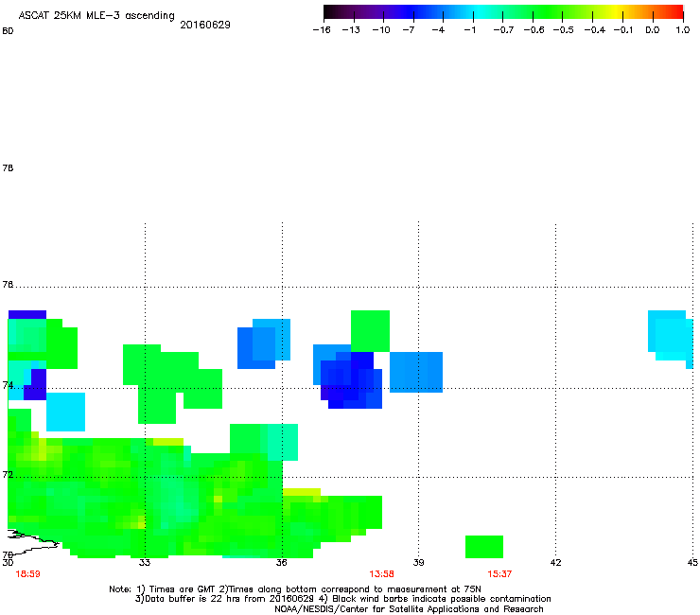Viewport: 700px width, 615px height.
Task: Click the -0.5 color bar label
Action: pos(564,30)
